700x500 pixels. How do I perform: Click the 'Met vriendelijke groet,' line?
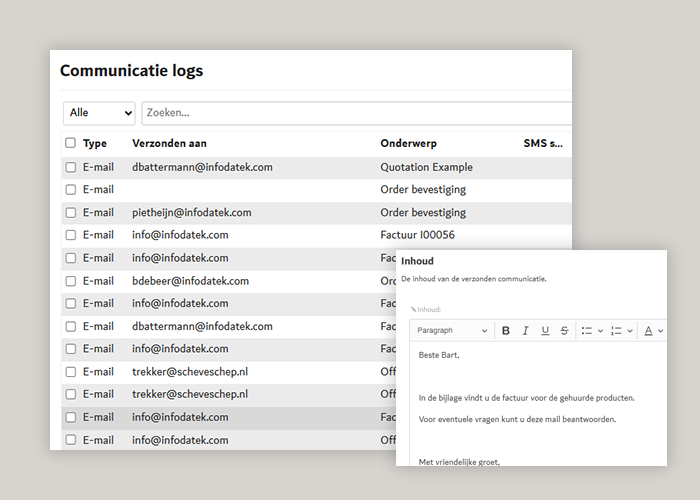(x=459, y=462)
